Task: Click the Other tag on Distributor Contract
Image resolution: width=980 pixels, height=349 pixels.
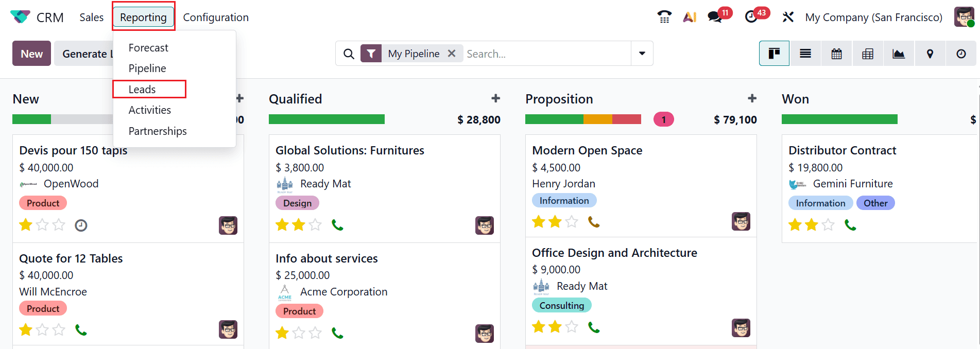Action: click(x=875, y=203)
